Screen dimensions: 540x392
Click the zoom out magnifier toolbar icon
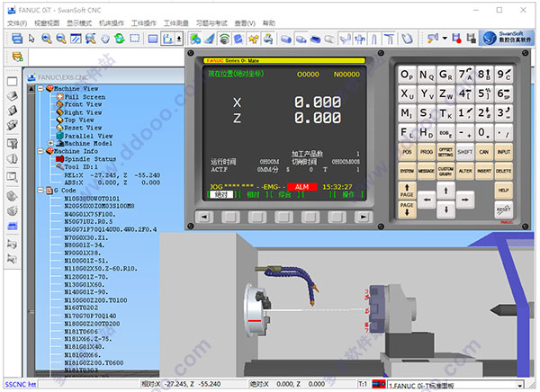point(61,39)
